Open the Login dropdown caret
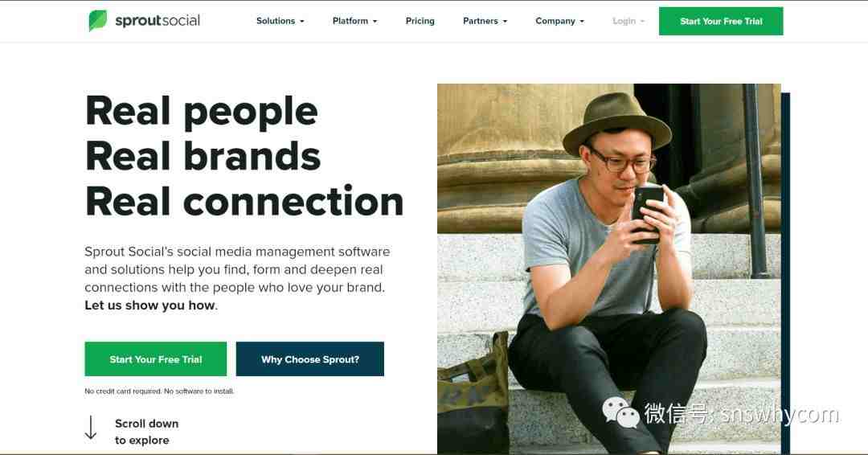Image resolution: width=868 pixels, height=455 pixels. point(642,22)
